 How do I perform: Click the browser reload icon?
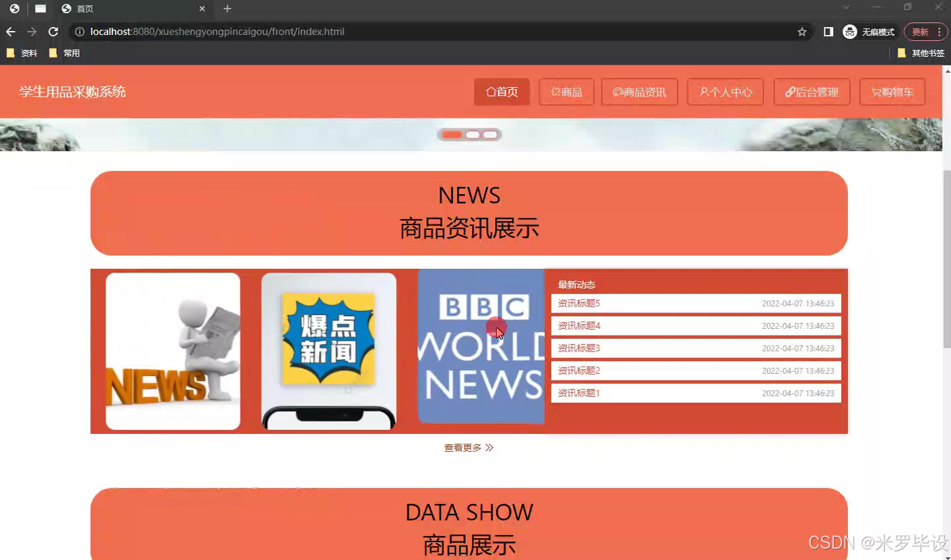pyautogui.click(x=53, y=31)
